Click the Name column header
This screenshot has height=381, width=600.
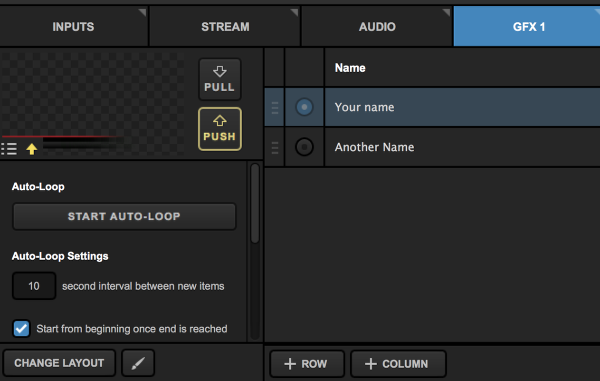(x=462, y=68)
